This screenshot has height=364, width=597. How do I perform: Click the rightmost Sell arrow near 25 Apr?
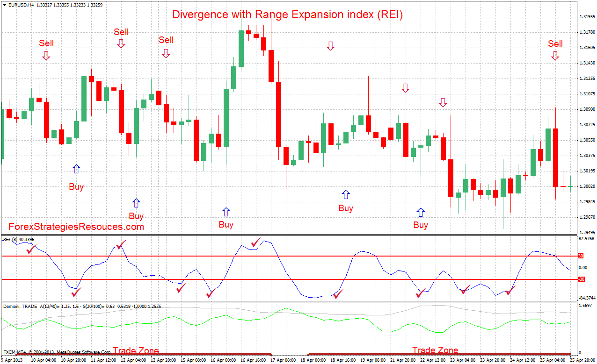[555, 56]
